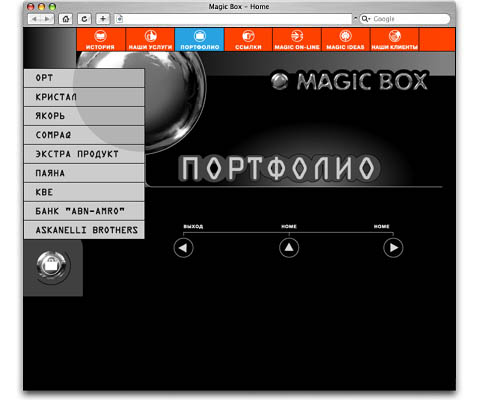Screen dimensions: 480x400
Task: Open the Наши услуги navigation tab
Action: (150, 39)
